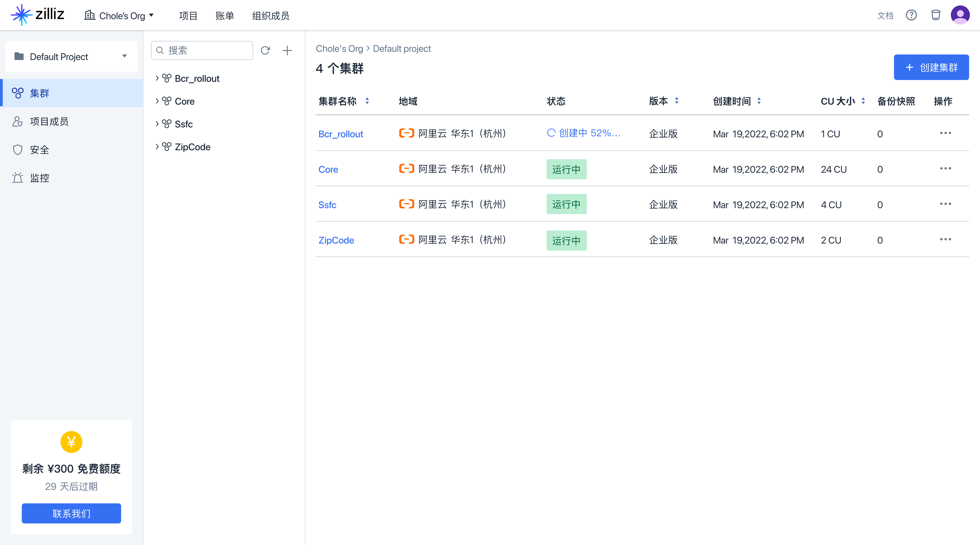Open the more actions menu for Ssfc row
This screenshot has width=980, height=545.
(945, 204)
